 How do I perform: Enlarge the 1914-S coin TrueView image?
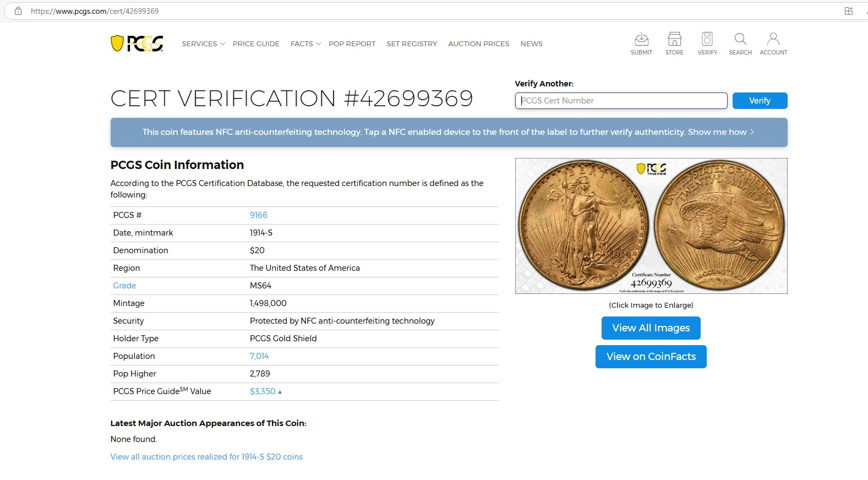point(651,226)
